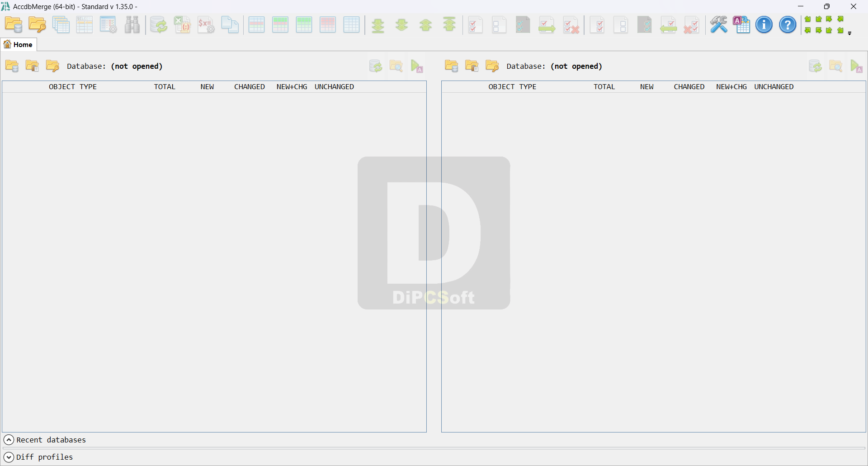Click the SELECT query grid icon

85,25
